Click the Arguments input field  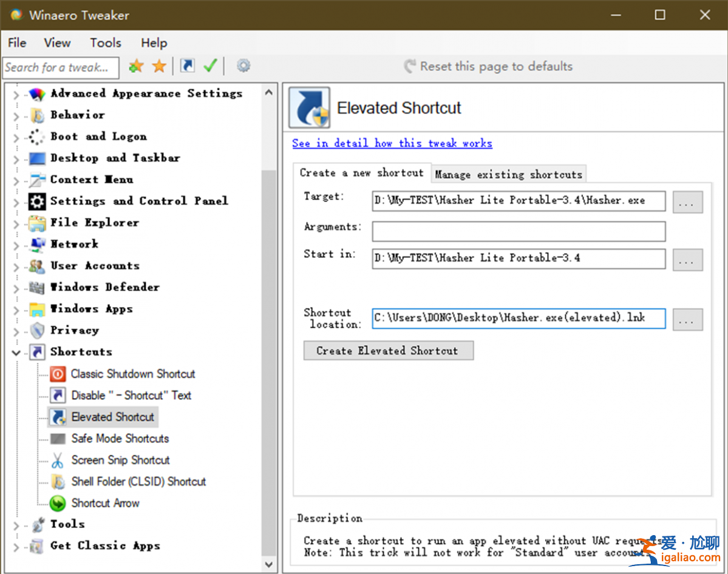(519, 231)
